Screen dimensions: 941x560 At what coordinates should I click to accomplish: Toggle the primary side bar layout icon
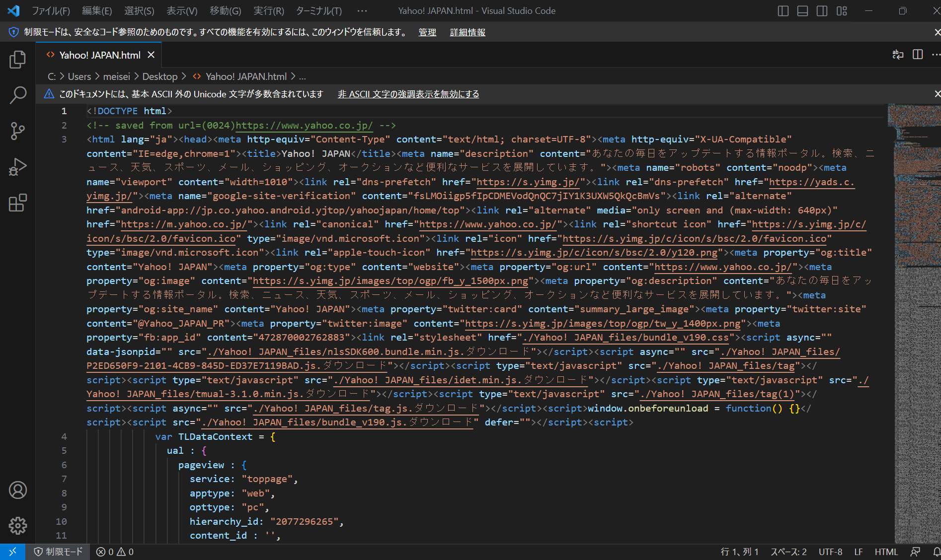pyautogui.click(x=783, y=11)
